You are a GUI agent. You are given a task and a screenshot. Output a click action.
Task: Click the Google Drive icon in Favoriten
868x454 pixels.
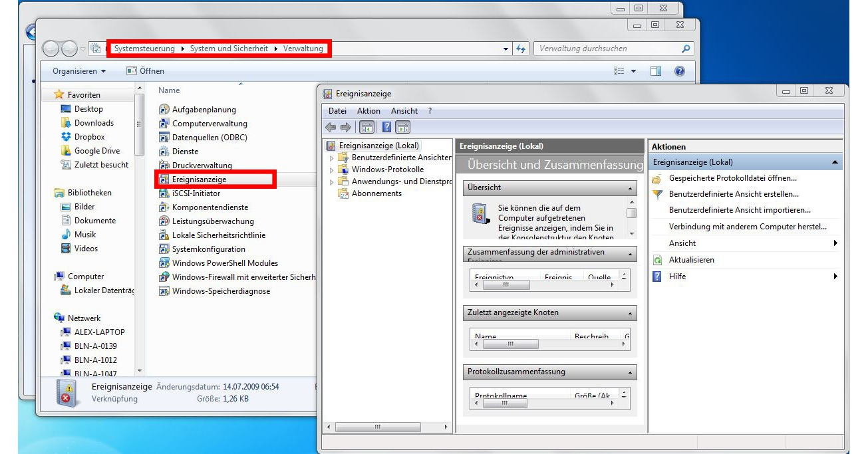click(66, 151)
